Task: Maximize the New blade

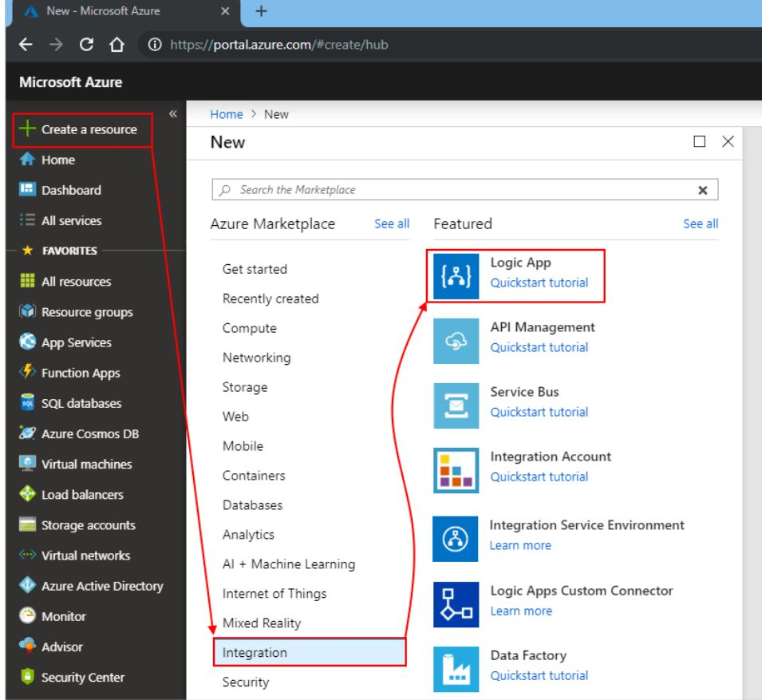Action: pyautogui.click(x=699, y=141)
